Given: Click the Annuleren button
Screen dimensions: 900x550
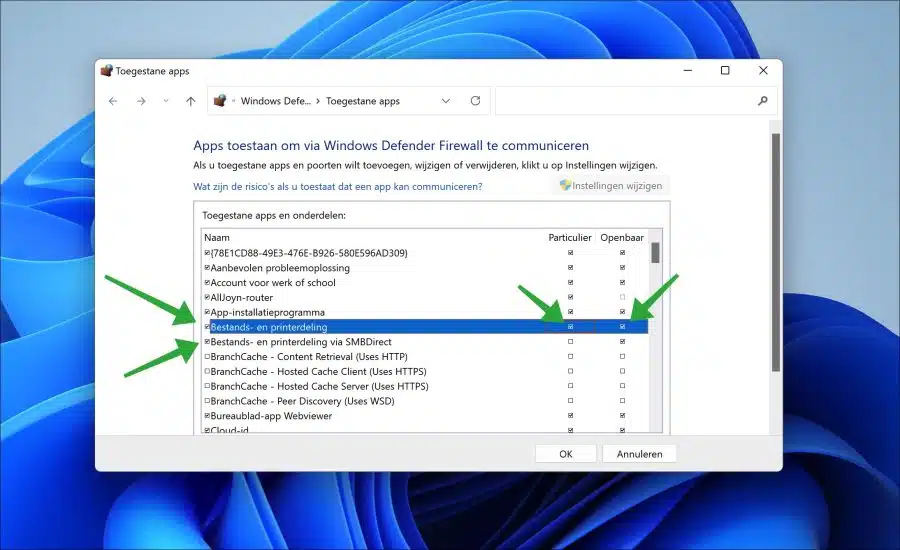Looking at the screenshot, I should coord(639,454).
